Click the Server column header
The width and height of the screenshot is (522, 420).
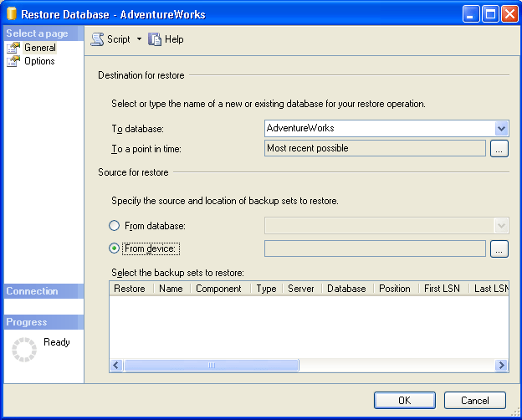click(x=301, y=289)
